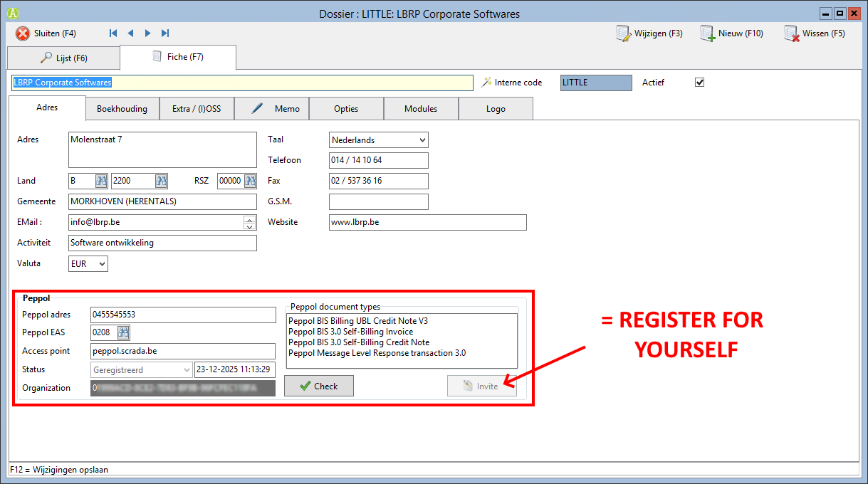Select Peppol BIS 3.0 Self-Billing Credit Note
The height and width of the screenshot is (484, 868).
click(x=359, y=342)
